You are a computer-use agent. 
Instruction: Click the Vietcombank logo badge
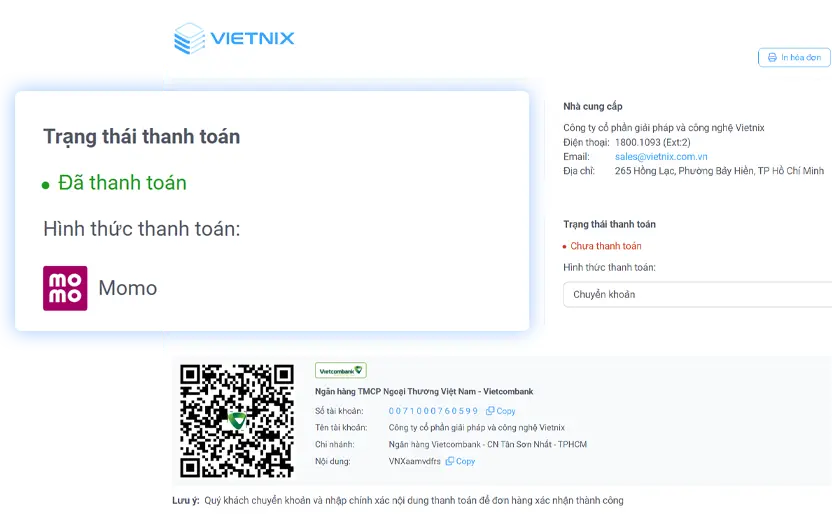pos(341,370)
